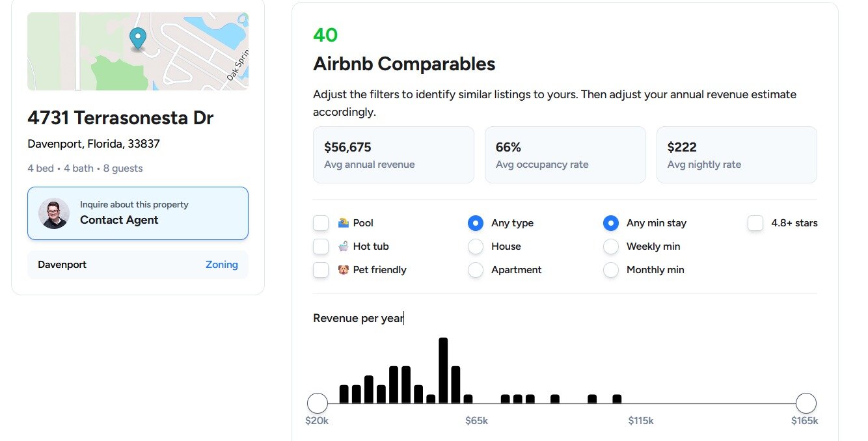Tick the Pet friendly checkbox
Viewport: 868px width, 441px height.
pyautogui.click(x=321, y=270)
